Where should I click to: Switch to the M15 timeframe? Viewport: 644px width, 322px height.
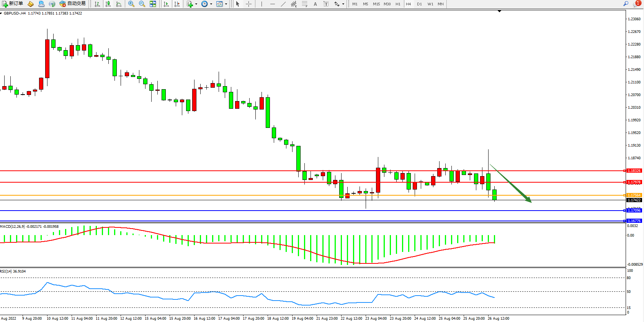click(x=376, y=4)
